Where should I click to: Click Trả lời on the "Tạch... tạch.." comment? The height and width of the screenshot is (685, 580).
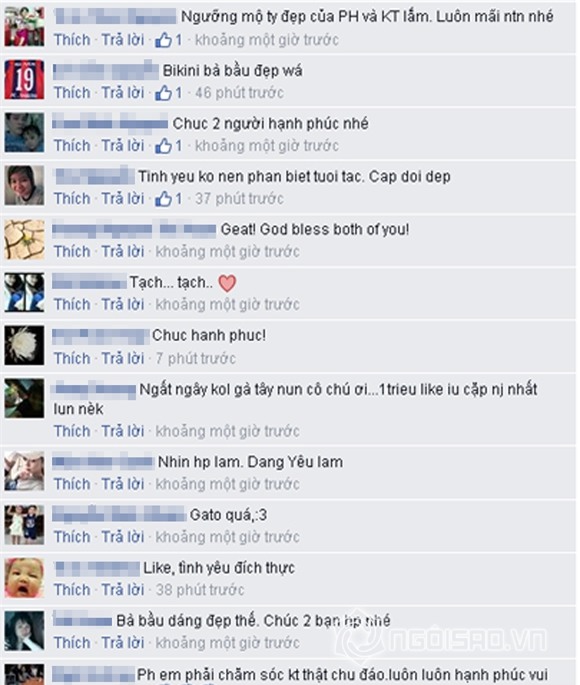coord(123,304)
